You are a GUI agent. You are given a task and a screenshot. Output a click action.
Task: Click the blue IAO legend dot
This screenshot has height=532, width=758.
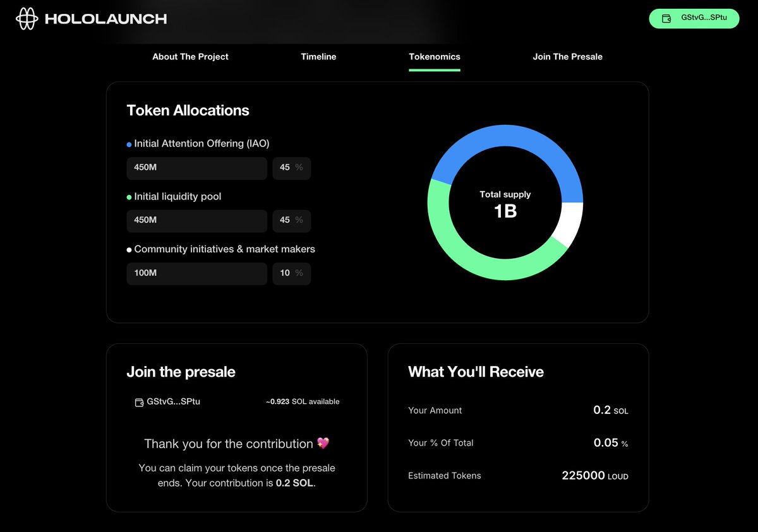coord(129,145)
